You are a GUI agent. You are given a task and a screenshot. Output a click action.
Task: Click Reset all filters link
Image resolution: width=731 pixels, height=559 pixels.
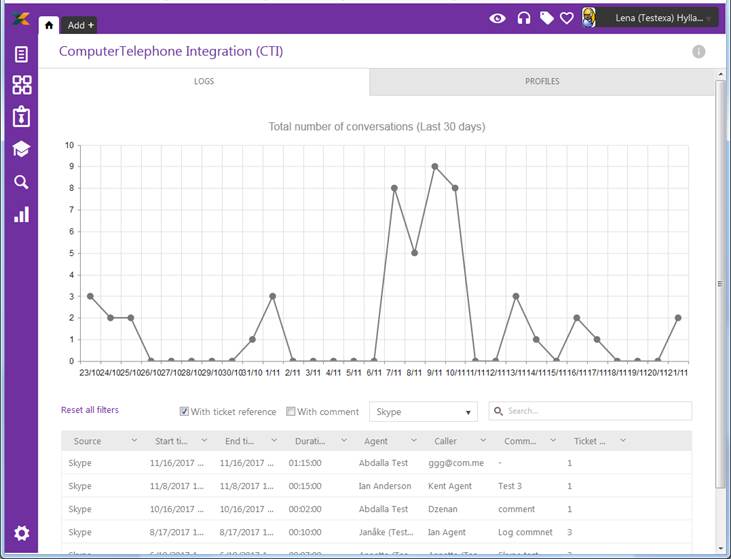(x=90, y=410)
